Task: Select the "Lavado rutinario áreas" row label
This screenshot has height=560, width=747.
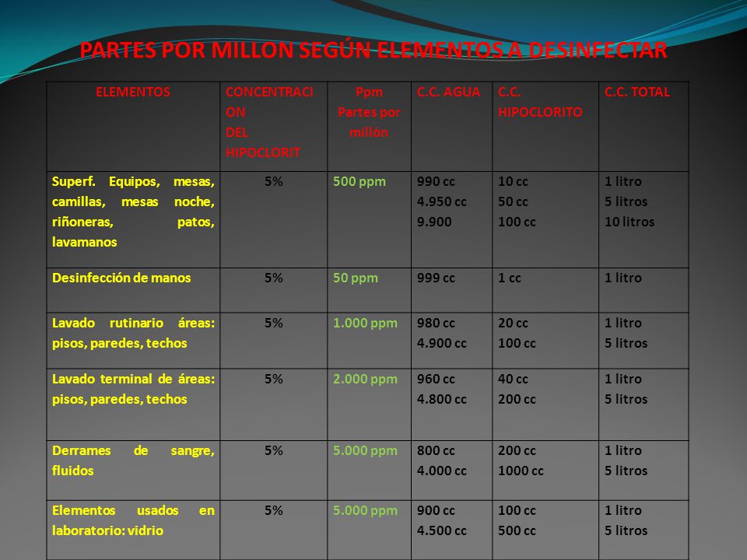Action: (133, 333)
